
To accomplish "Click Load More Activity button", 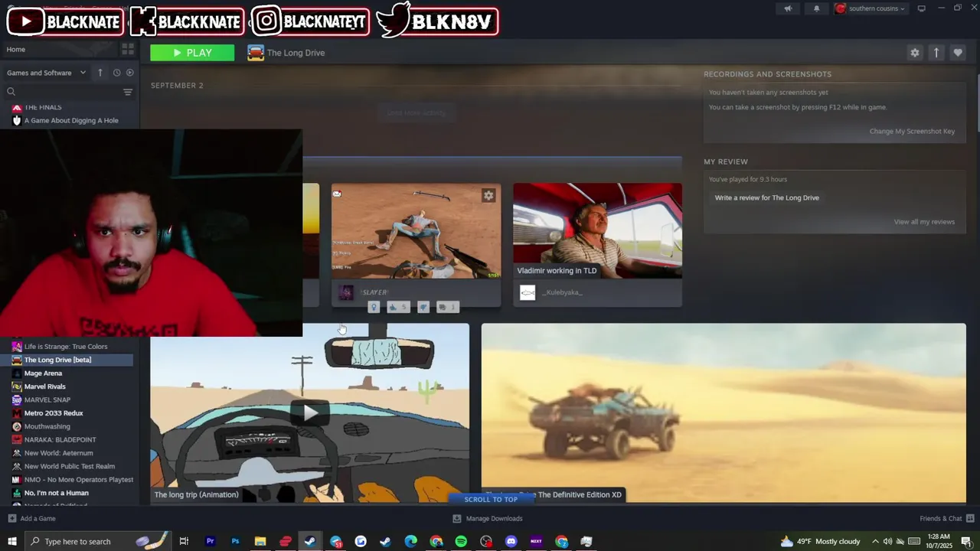I will point(416,112).
